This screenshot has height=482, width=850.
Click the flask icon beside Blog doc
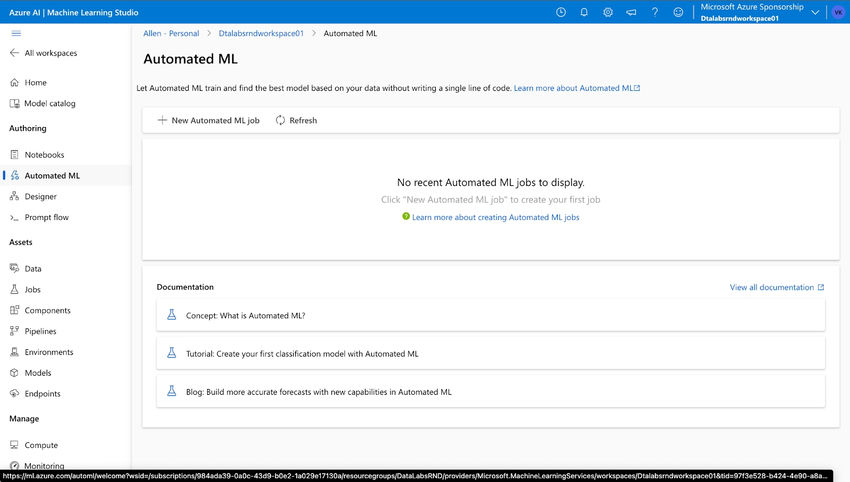171,391
